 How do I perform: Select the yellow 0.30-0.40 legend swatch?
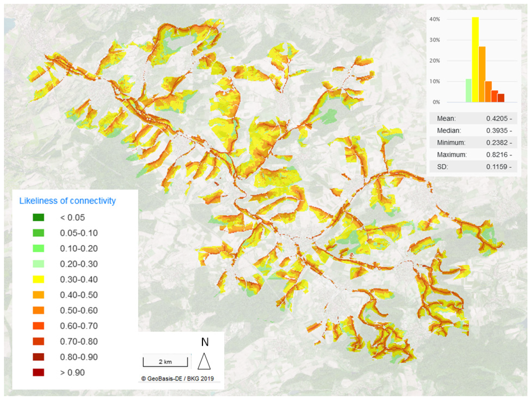[x=39, y=279]
